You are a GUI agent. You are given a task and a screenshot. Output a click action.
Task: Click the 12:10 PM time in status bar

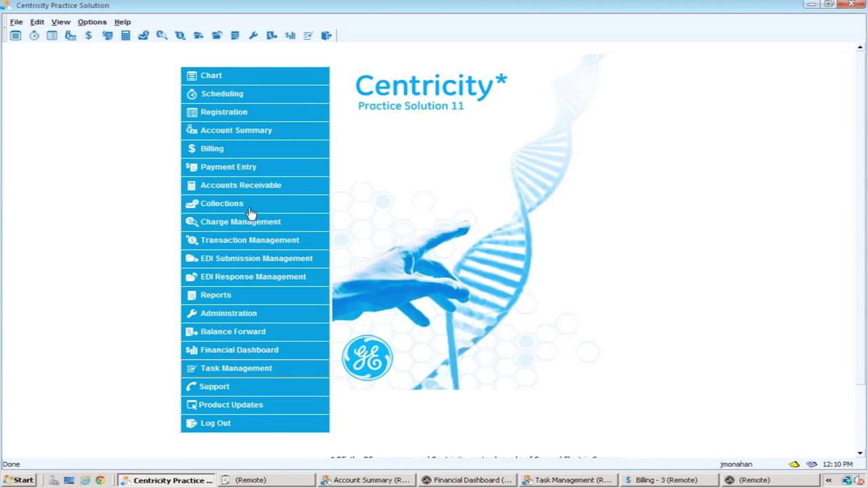837,464
